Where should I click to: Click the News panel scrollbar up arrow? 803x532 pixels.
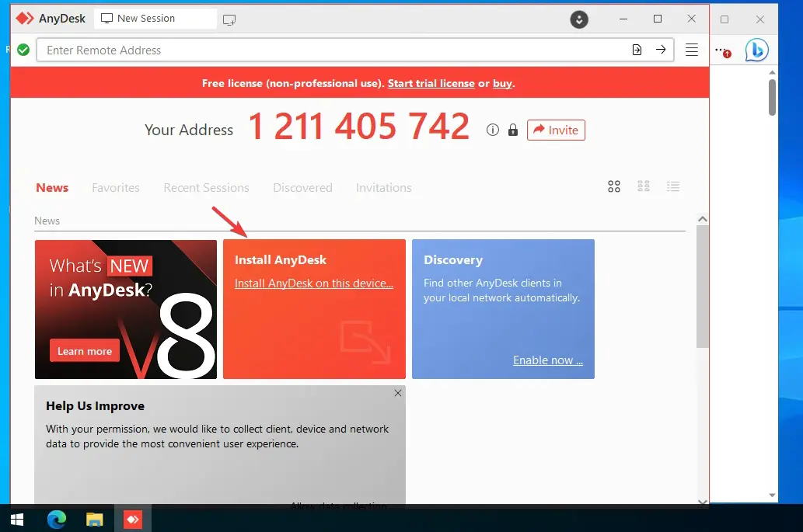(703, 219)
